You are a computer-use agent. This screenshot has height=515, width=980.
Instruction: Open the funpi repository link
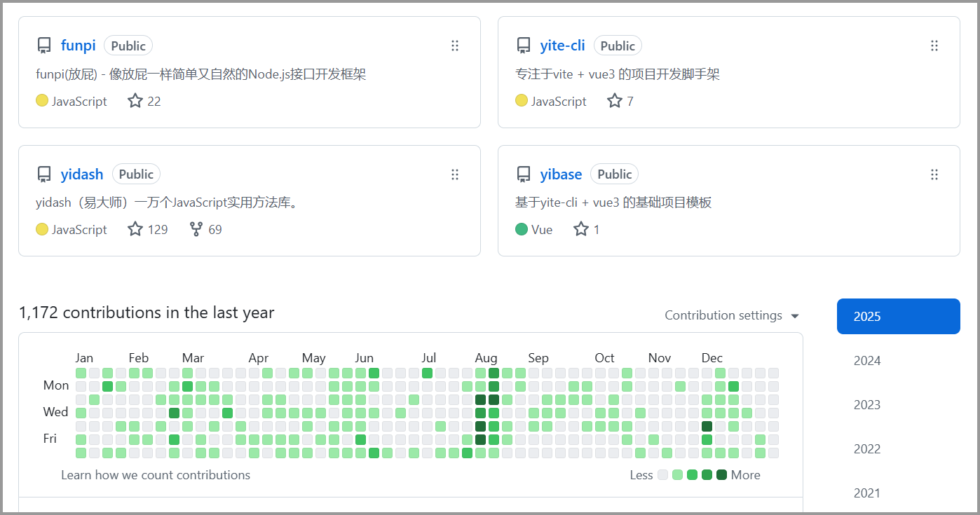(x=79, y=46)
